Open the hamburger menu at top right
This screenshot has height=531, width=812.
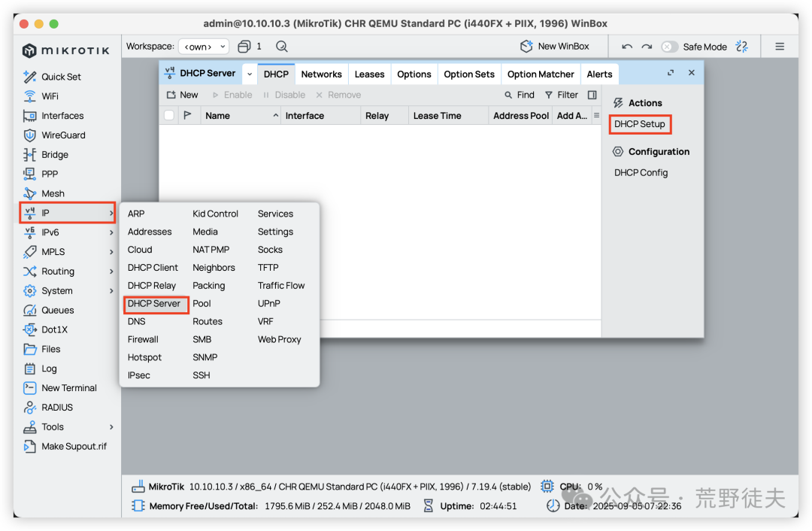click(780, 47)
